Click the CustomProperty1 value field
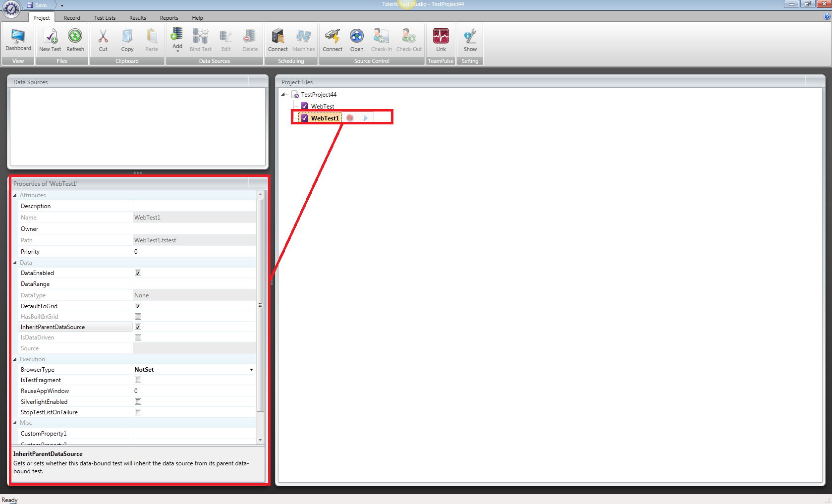 [x=194, y=434]
